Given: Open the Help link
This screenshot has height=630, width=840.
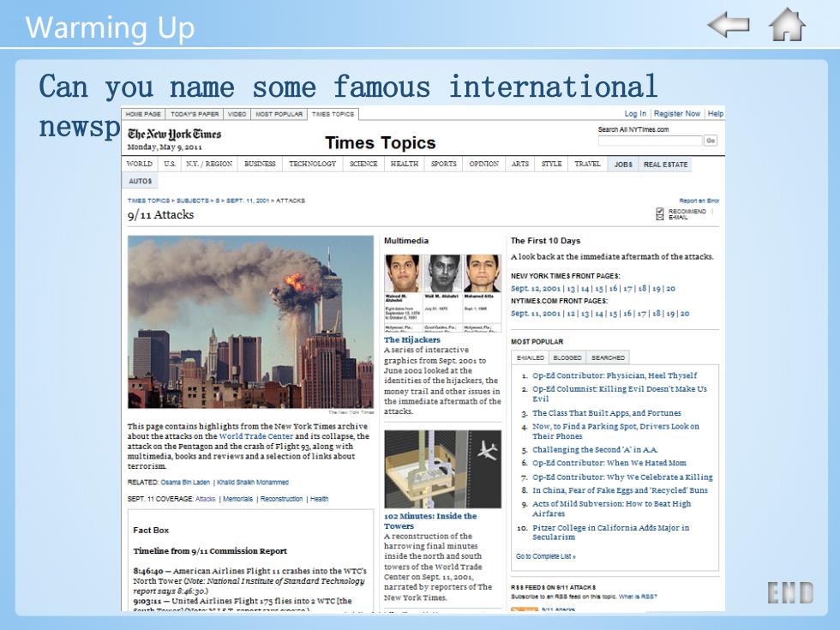Looking at the screenshot, I should pos(715,113).
